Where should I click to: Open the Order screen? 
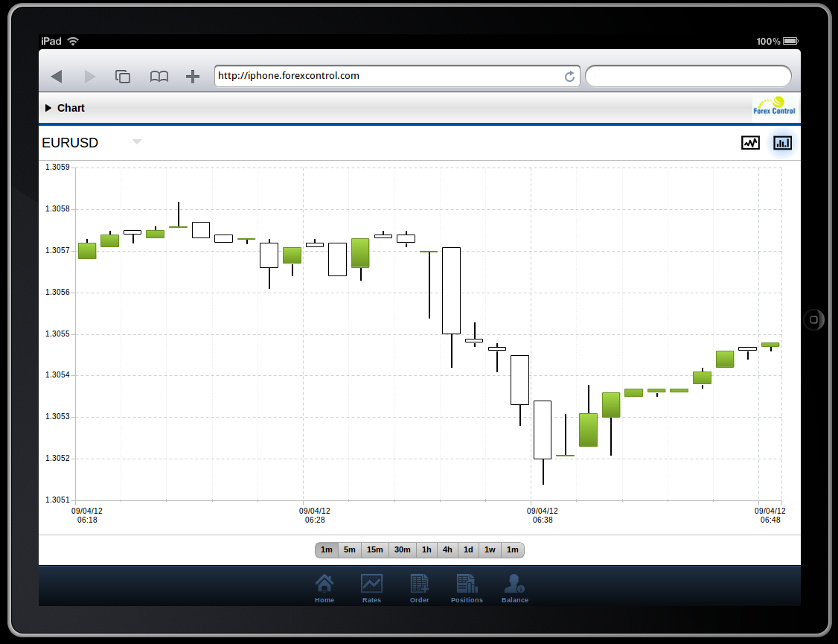point(420,588)
